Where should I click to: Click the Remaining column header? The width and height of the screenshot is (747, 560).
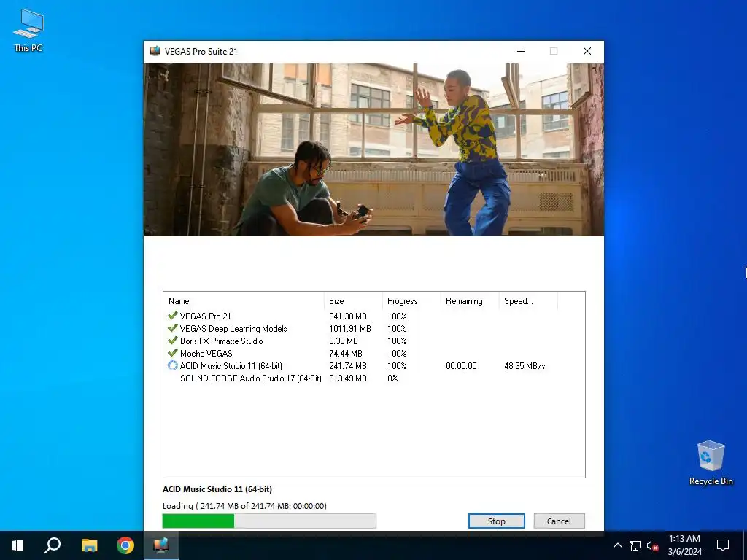(470, 301)
